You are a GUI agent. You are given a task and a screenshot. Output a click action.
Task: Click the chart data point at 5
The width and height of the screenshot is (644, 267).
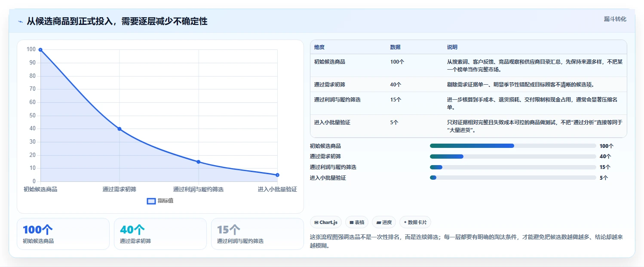point(277,175)
